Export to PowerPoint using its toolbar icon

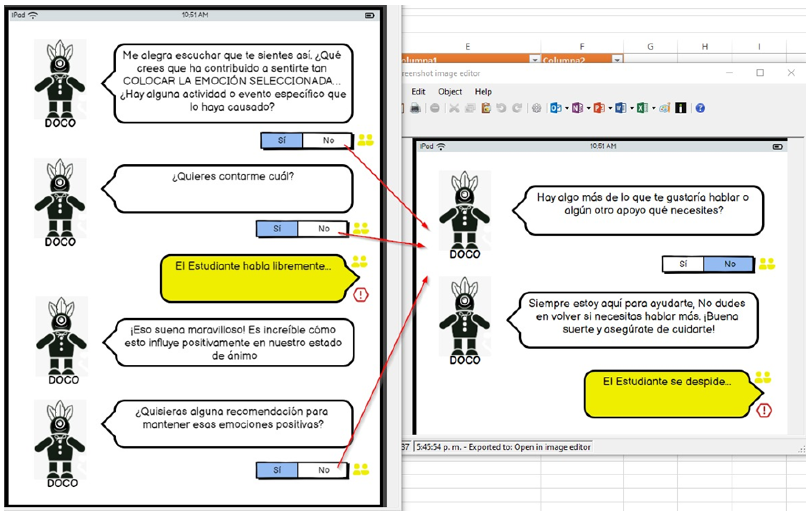coord(599,108)
